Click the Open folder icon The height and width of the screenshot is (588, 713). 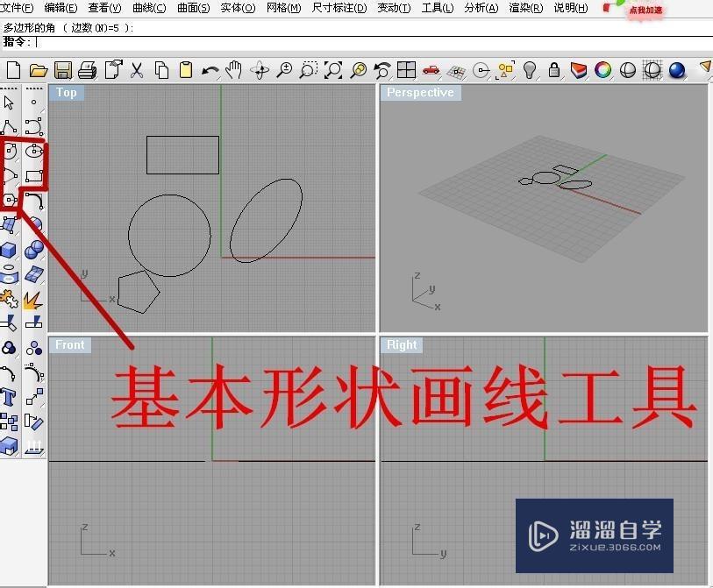[x=39, y=70]
